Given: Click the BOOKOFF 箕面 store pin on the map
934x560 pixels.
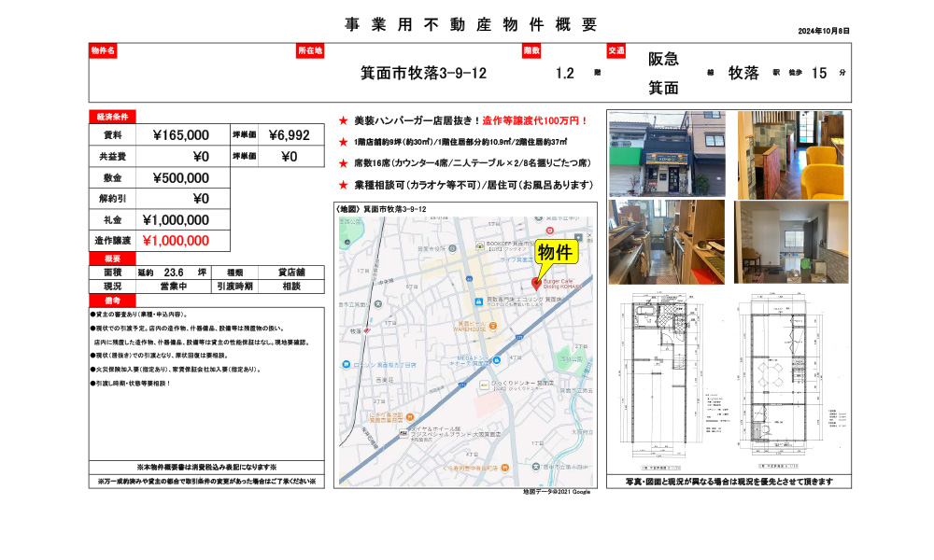Looking at the screenshot, I should click(481, 245).
